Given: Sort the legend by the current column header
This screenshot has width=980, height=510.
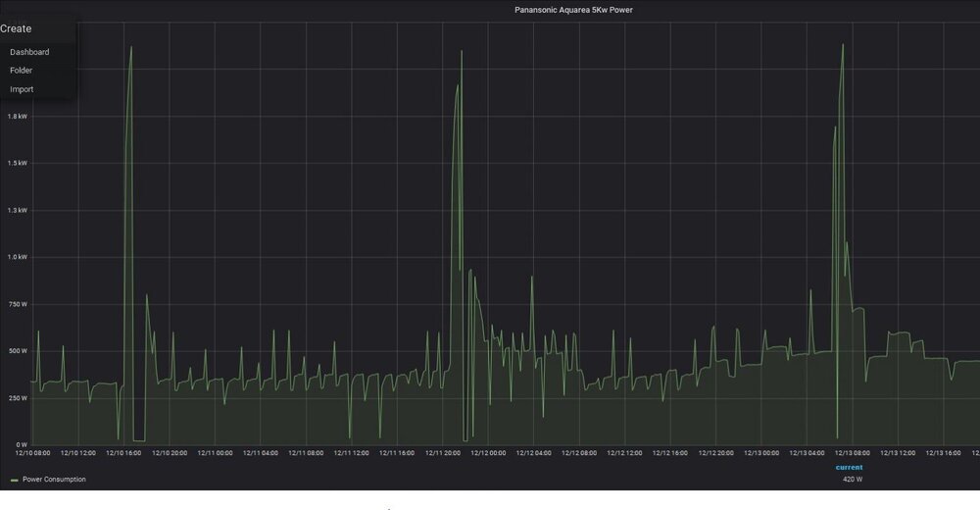Looking at the screenshot, I should (x=849, y=467).
